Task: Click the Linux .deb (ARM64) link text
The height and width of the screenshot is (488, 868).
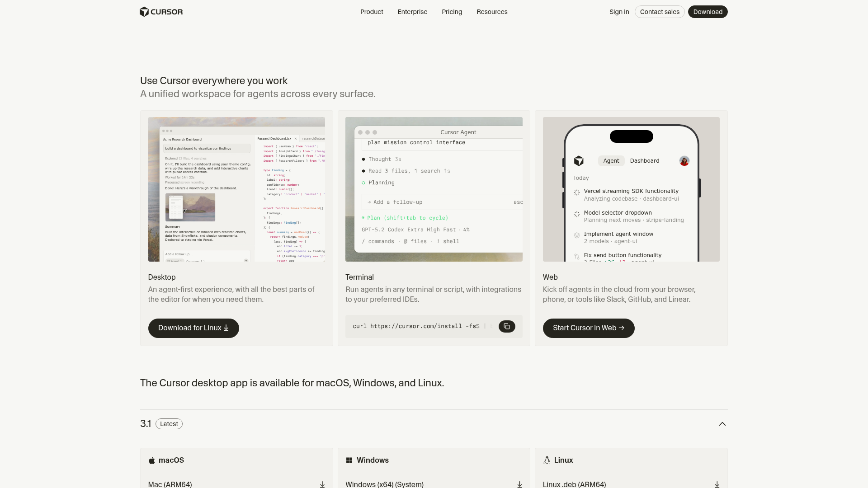Action: tap(574, 484)
